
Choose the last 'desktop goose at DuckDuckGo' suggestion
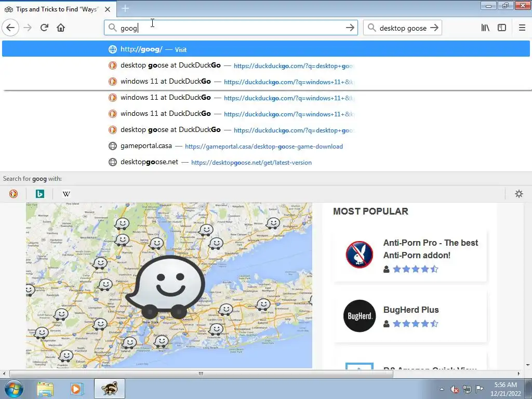pos(266,129)
